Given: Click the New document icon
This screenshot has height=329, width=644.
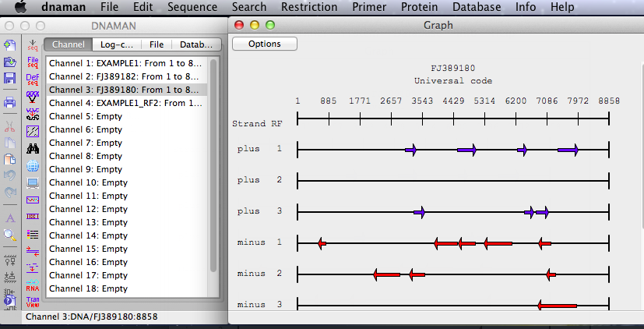Looking at the screenshot, I should point(10,45).
